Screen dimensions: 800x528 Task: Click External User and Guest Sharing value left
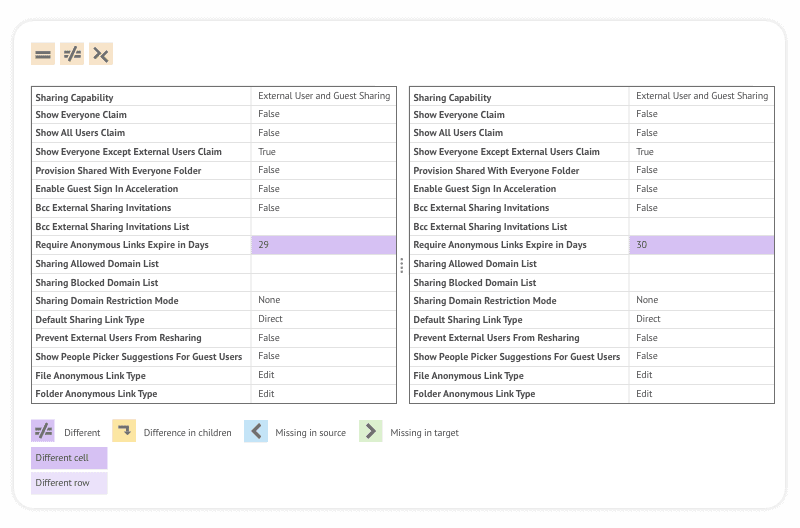(324, 96)
